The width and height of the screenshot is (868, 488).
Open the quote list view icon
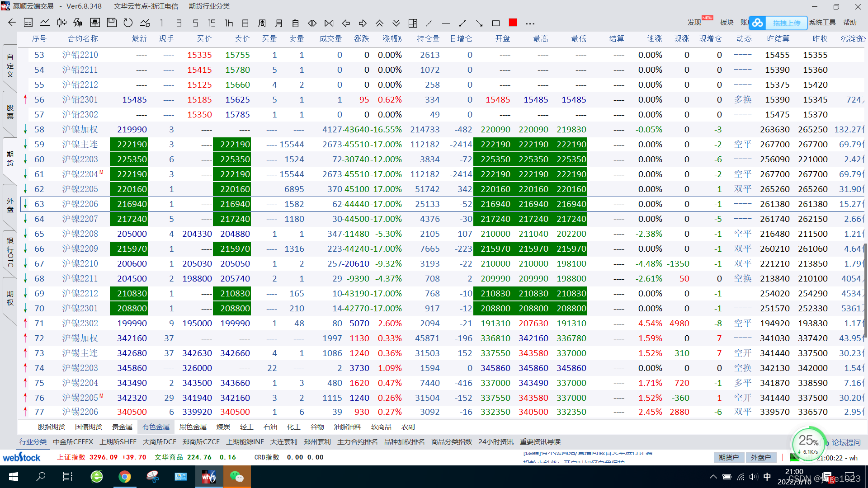click(28, 23)
